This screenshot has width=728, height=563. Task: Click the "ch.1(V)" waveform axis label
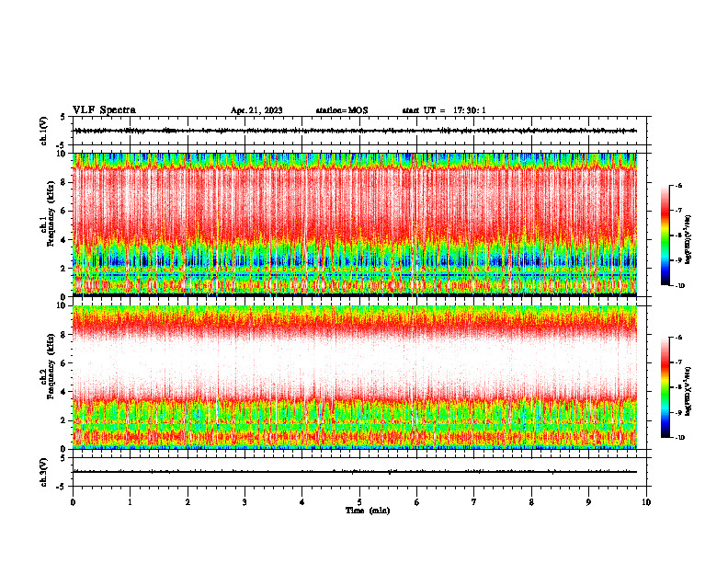(44, 131)
